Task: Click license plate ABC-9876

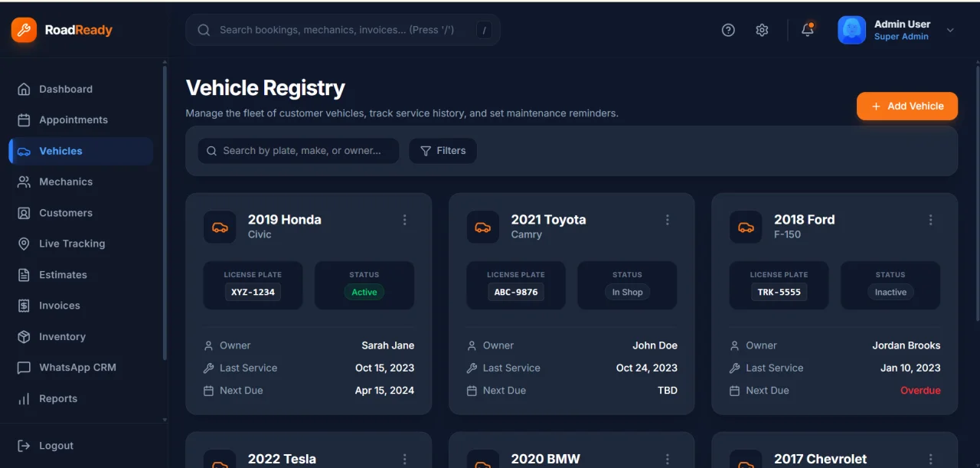Action: point(516,292)
